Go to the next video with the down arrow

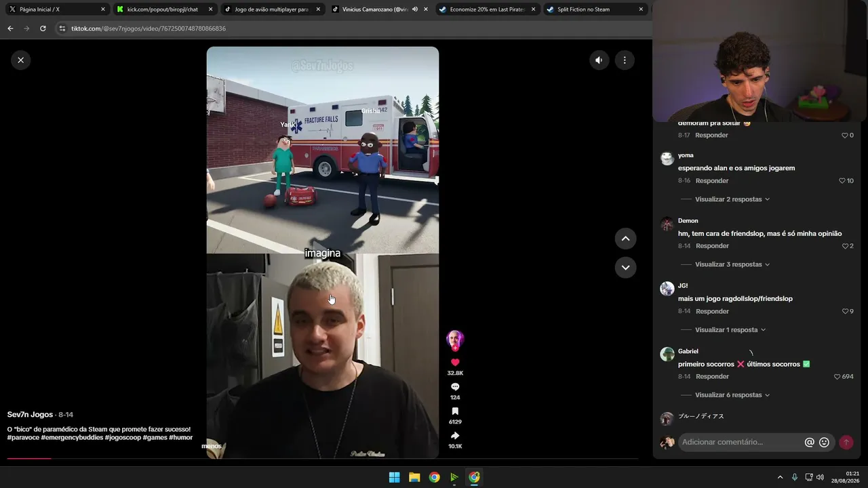coord(625,267)
